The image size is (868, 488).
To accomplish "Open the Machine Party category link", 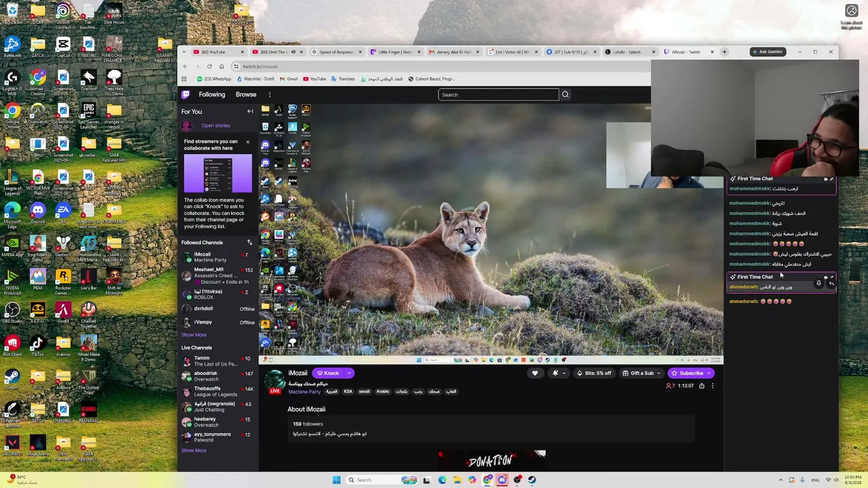I will pos(304,392).
